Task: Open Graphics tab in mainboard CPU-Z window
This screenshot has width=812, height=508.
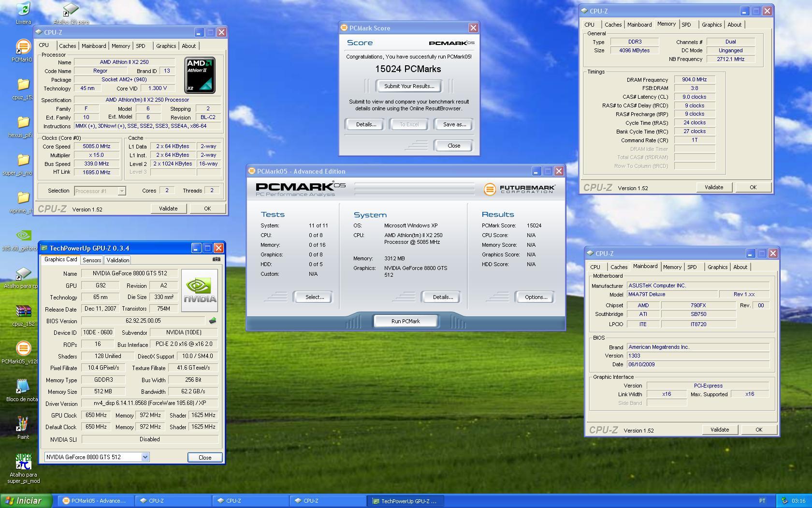Action: coord(717,267)
